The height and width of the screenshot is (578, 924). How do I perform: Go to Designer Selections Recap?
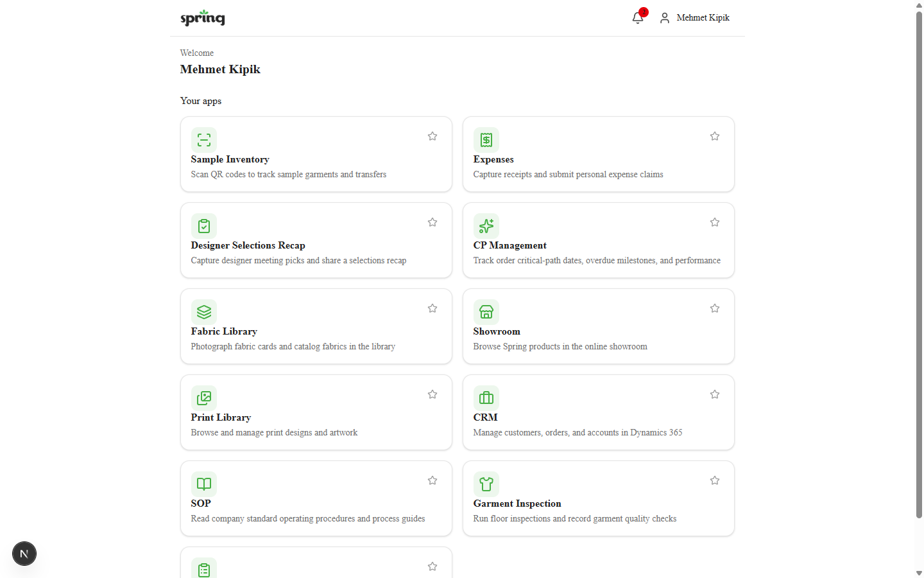(248, 245)
